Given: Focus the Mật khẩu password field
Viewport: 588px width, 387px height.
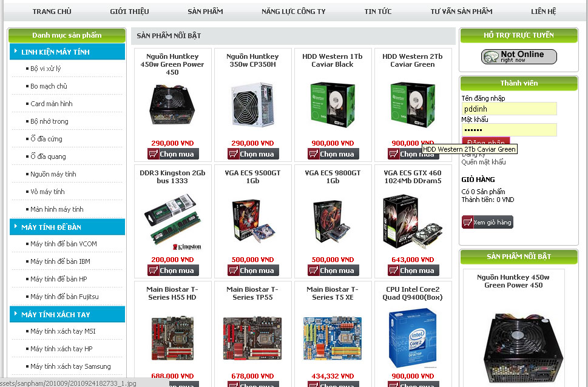Looking at the screenshot, I should coord(509,130).
